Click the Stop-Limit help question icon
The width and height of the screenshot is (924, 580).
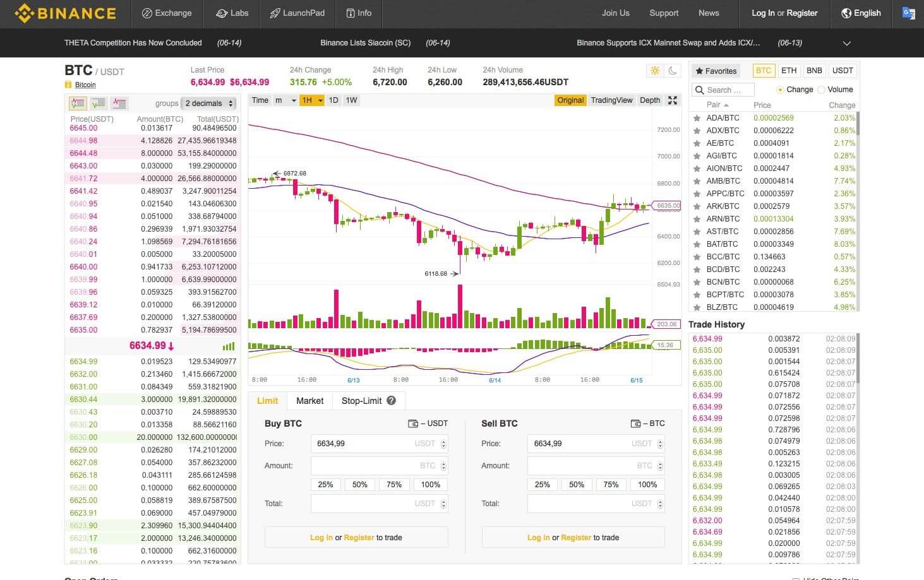point(391,400)
